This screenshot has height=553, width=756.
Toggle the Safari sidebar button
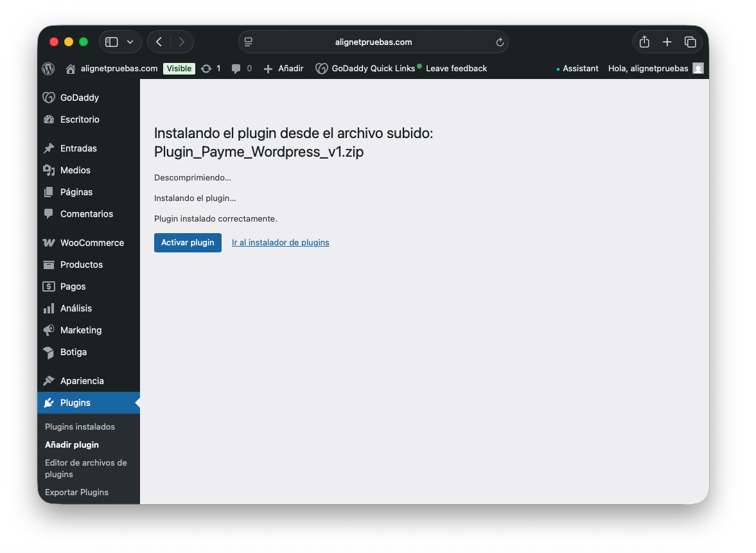click(x=112, y=42)
